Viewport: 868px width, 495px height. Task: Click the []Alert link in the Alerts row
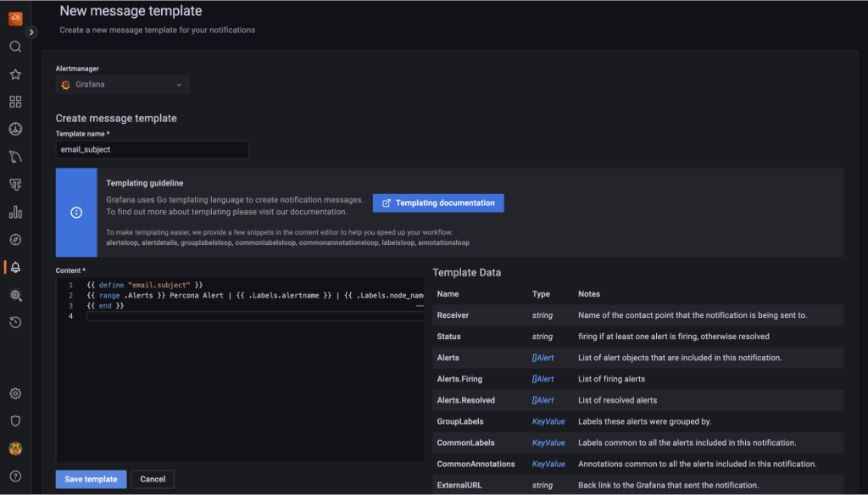[542, 358]
